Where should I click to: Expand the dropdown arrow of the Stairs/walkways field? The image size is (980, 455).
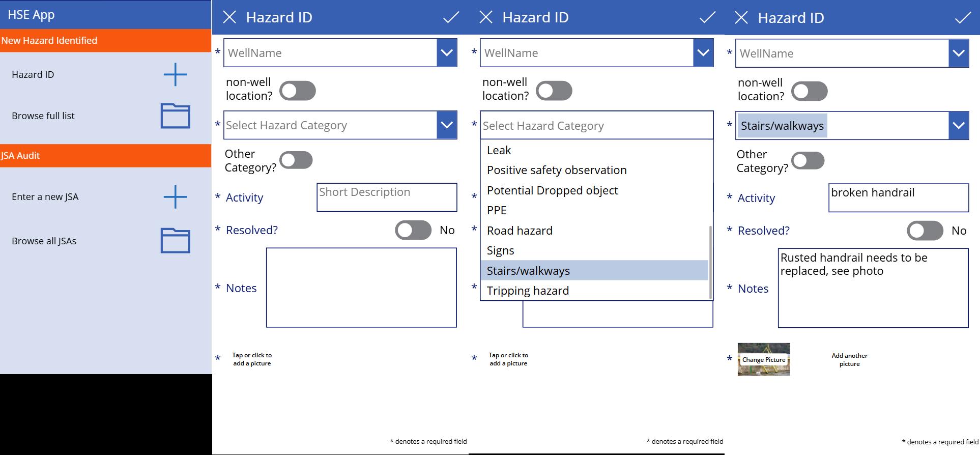958,126
